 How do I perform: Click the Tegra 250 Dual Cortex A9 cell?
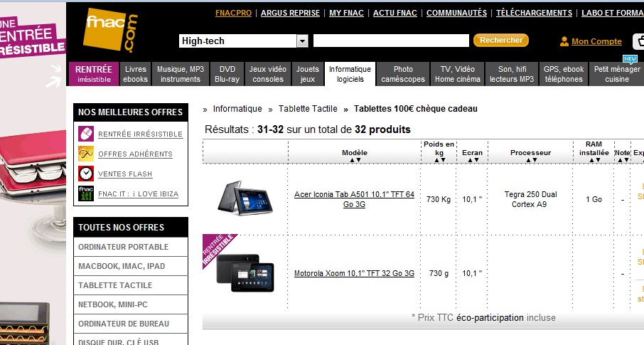click(530, 199)
